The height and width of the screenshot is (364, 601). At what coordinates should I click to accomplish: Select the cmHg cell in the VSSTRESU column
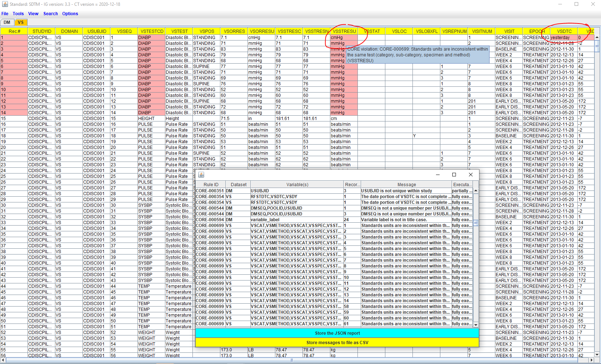pos(343,37)
